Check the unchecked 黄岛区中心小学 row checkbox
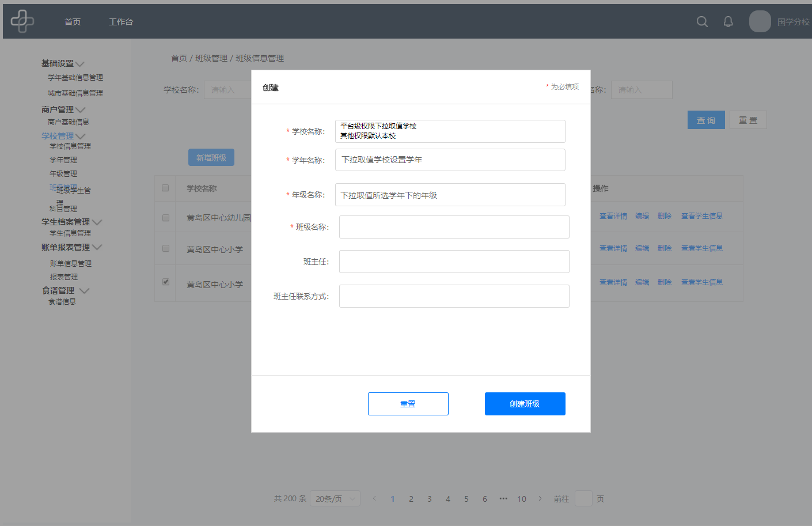This screenshot has width=812, height=526. (x=166, y=248)
